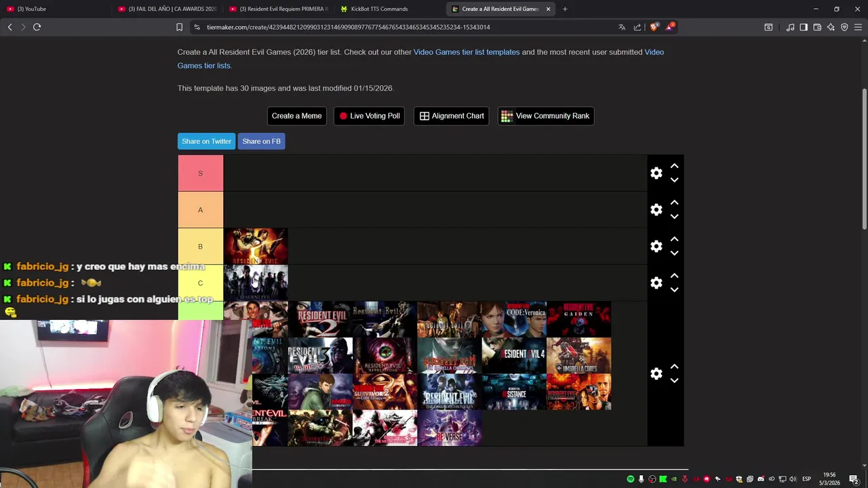Move A tier row up with arrow
Viewport: 868px width, 488px height.
point(674,203)
